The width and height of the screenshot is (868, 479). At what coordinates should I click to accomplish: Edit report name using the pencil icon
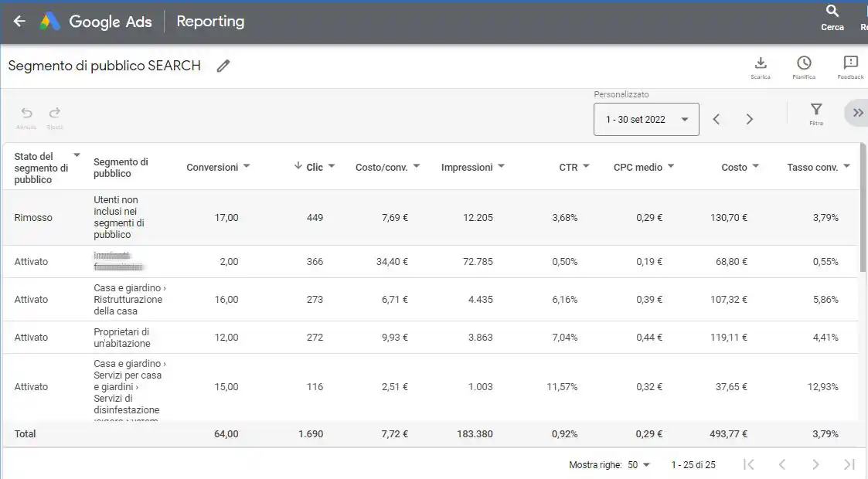223,66
